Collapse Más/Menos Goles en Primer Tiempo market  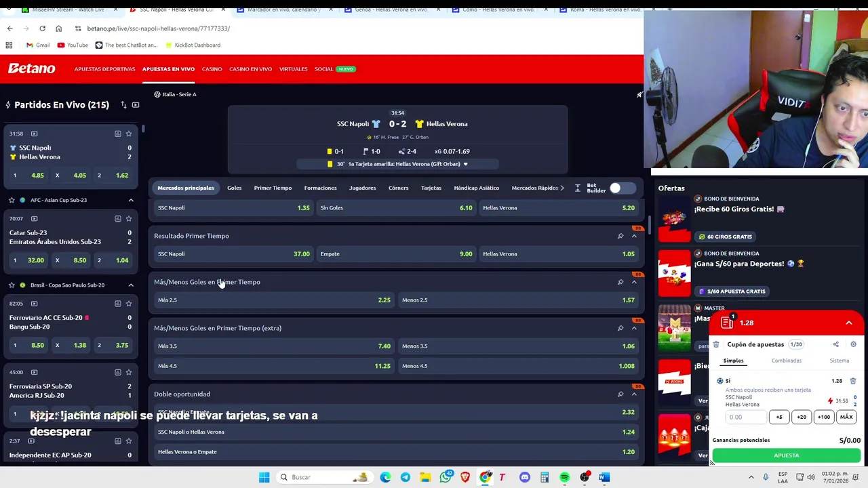pos(634,282)
